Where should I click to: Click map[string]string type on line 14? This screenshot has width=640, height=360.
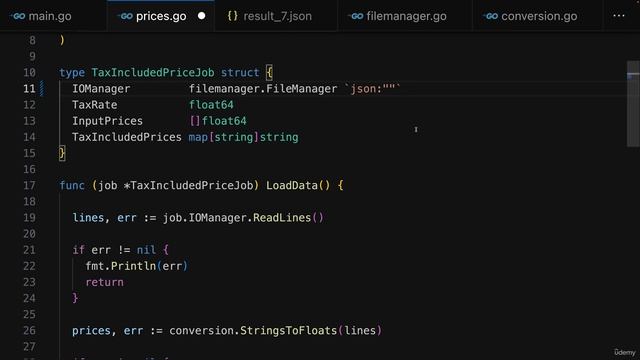click(x=243, y=137)
